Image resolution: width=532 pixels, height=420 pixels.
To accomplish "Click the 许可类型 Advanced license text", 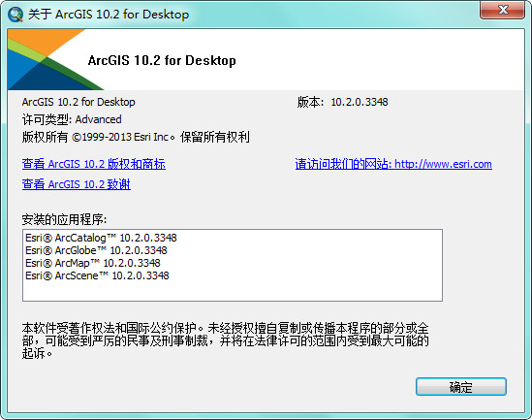I will pyautogui.click(x=72, y=119).
